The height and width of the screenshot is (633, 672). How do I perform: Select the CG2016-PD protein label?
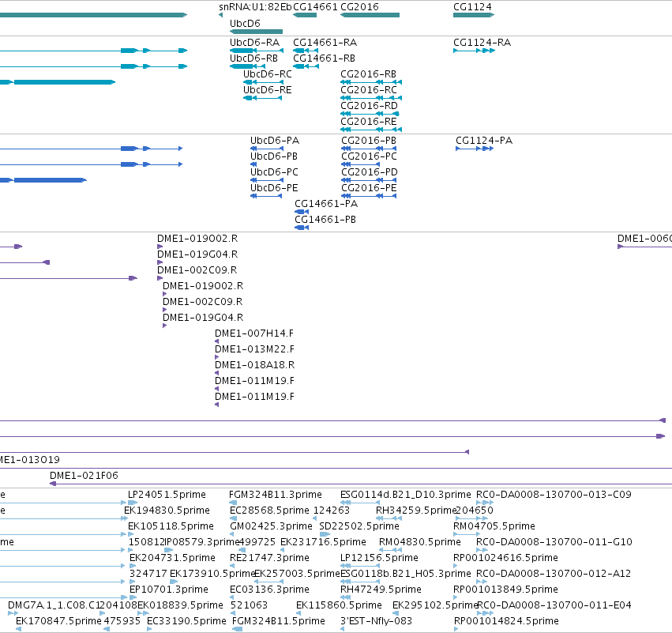point(370,172)
